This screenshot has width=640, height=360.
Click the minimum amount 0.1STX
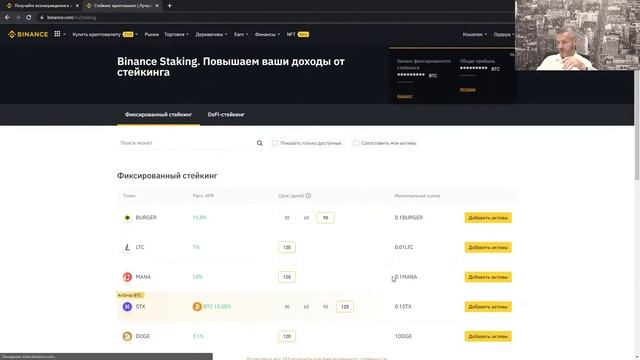[x=403, y=307]
